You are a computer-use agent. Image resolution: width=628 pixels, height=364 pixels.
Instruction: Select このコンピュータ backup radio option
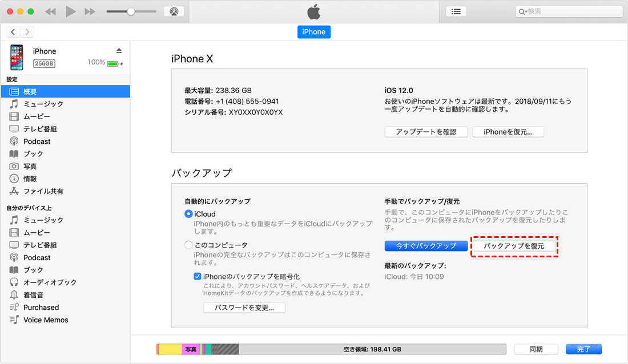pyautogui.click(x=189, y=245)
